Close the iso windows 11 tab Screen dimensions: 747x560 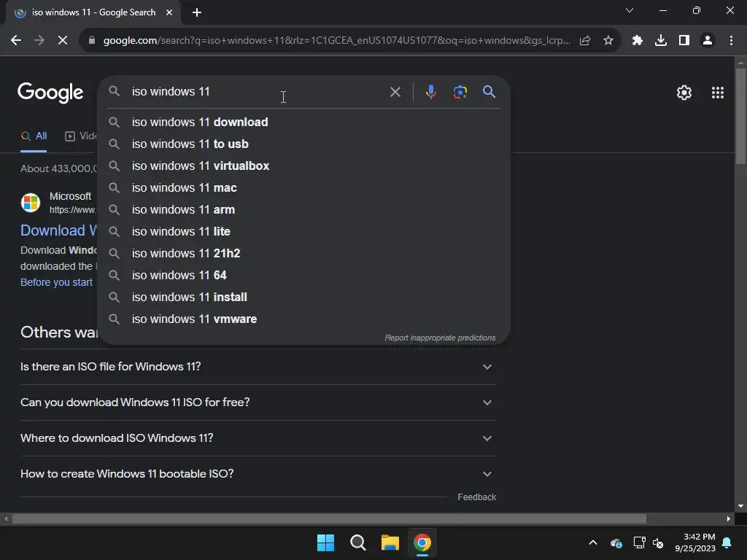169,12
